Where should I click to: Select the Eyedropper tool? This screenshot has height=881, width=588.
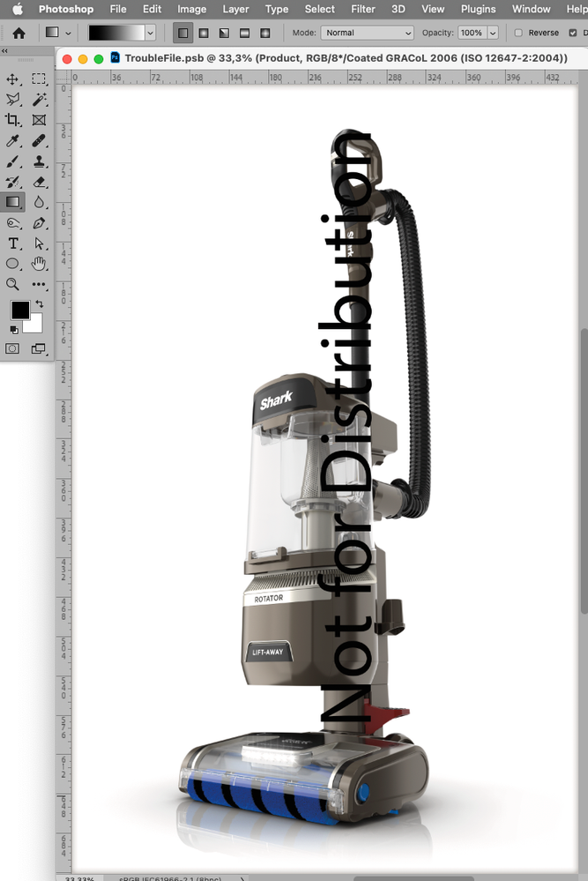[x=12, y=140]
